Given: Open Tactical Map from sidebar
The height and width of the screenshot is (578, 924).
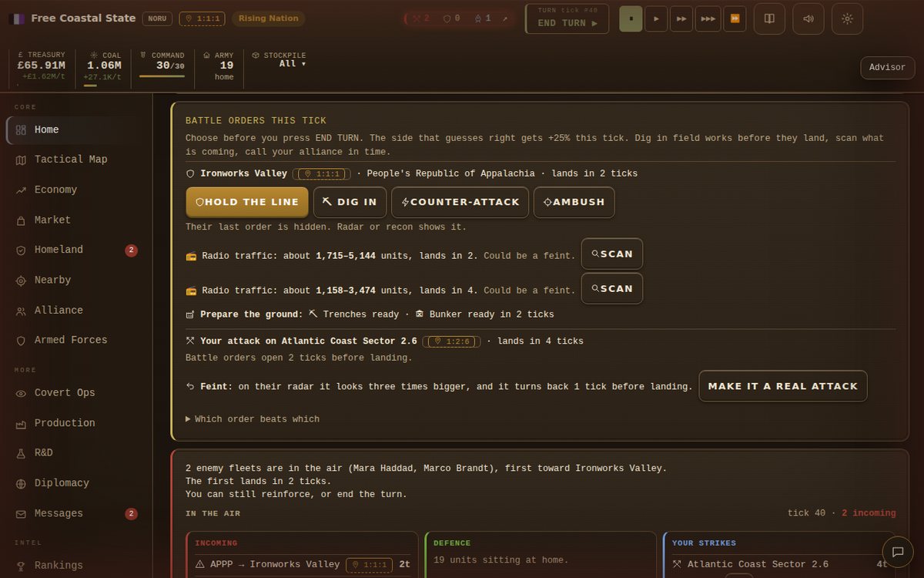Looking at the screenshot, I should tap(76, 160).
